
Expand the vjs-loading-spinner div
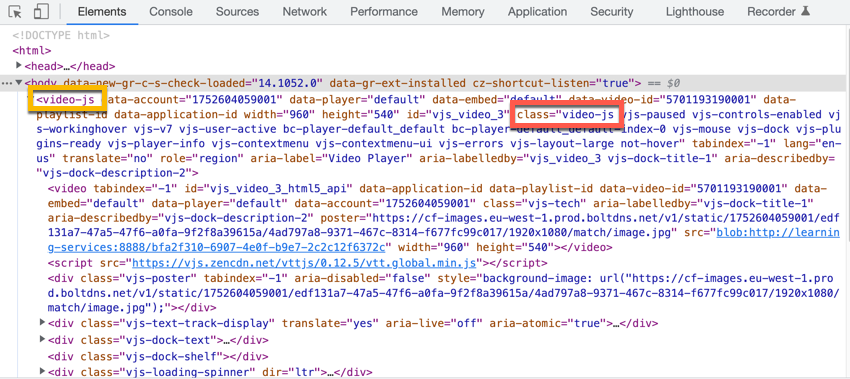point(43,371)
